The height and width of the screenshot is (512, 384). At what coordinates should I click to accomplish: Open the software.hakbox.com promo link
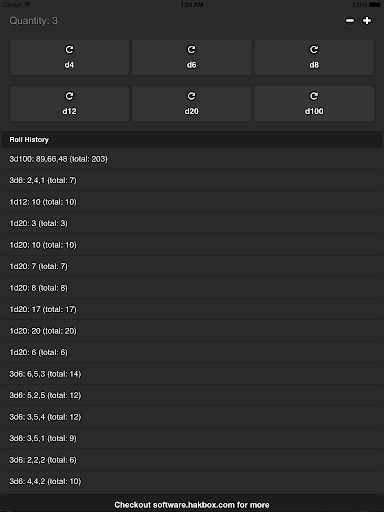coord(192,505)
